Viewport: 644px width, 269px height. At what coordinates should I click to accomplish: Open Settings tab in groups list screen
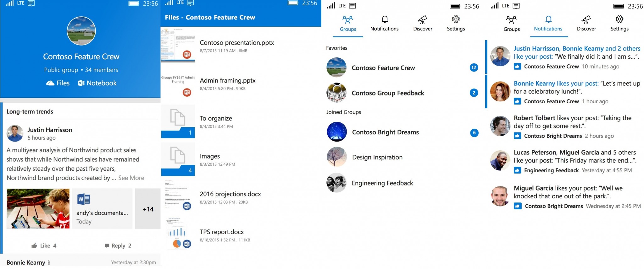tap(456, 24)
